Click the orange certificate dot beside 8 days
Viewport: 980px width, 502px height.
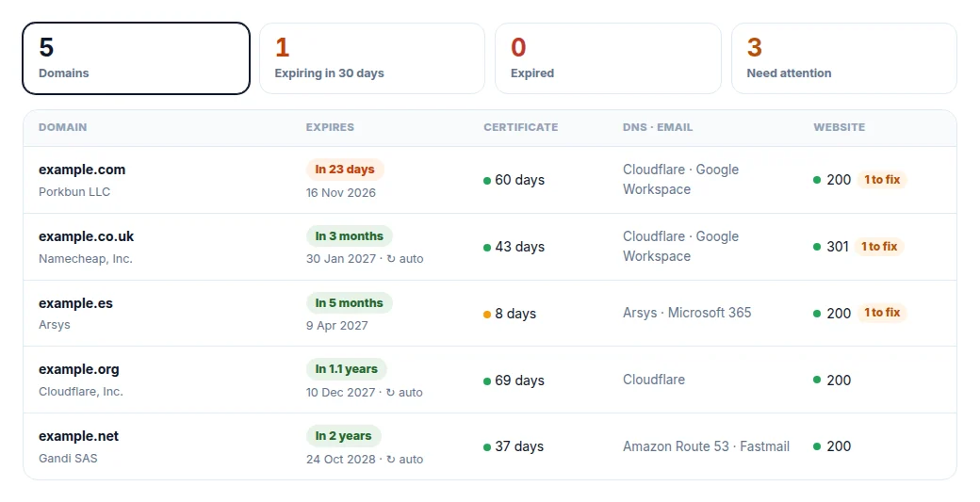[x=487, y=315]
